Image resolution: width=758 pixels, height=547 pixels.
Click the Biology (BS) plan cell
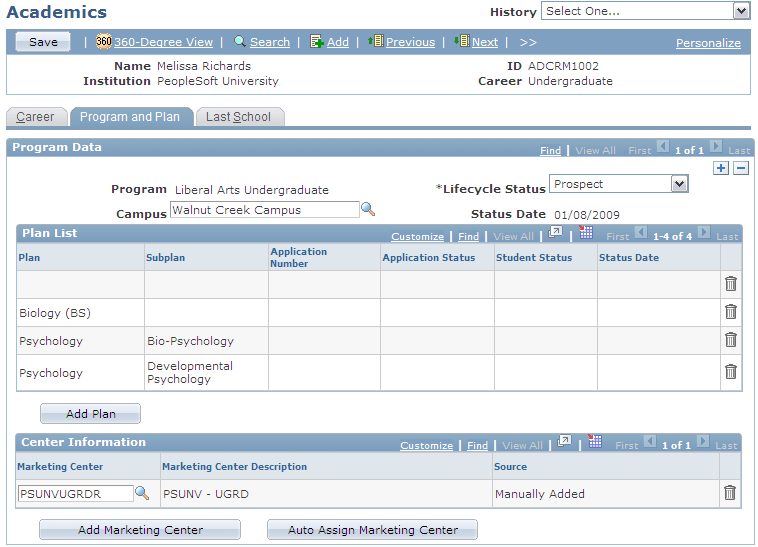pyautogui.click(x=80, y=313)
